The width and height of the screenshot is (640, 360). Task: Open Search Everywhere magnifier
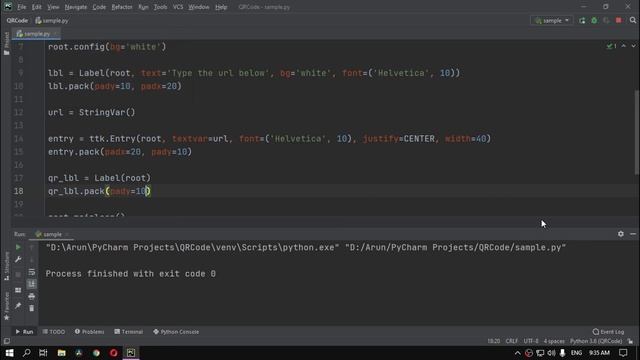click(633, 20)
